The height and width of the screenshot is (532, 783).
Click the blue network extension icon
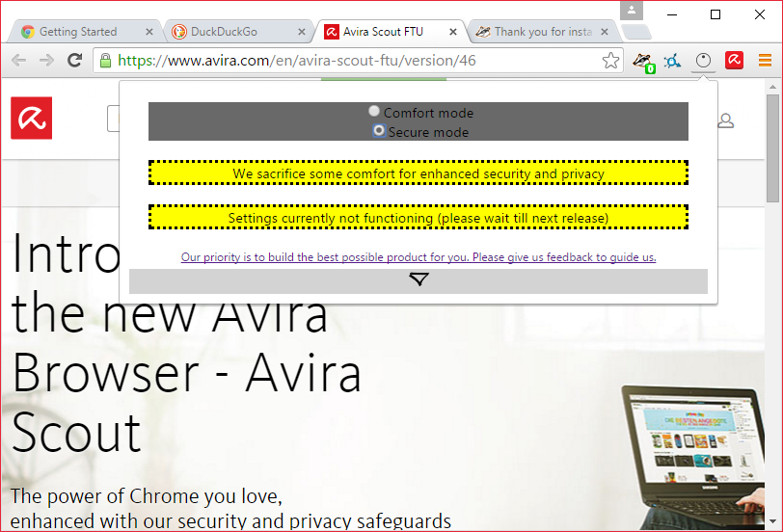672,62
